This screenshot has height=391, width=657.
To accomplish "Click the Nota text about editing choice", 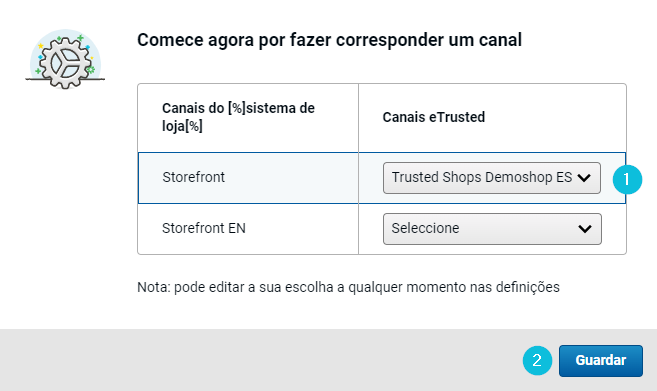I will point(348,287).
